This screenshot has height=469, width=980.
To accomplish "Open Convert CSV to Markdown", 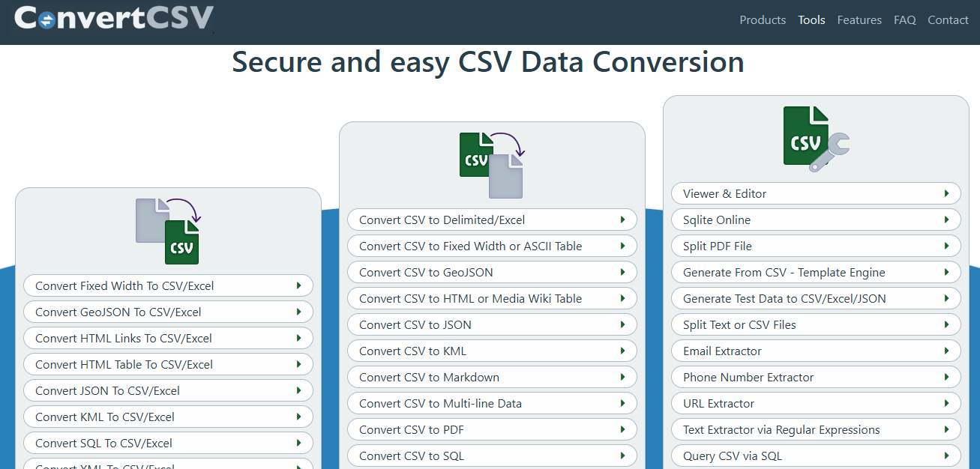I will [492, 377].
